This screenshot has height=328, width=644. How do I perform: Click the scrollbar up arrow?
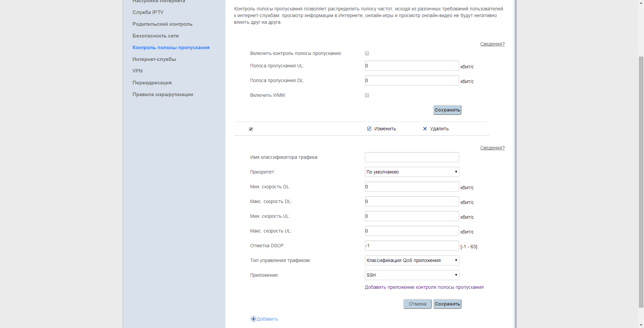pos(641,3)
